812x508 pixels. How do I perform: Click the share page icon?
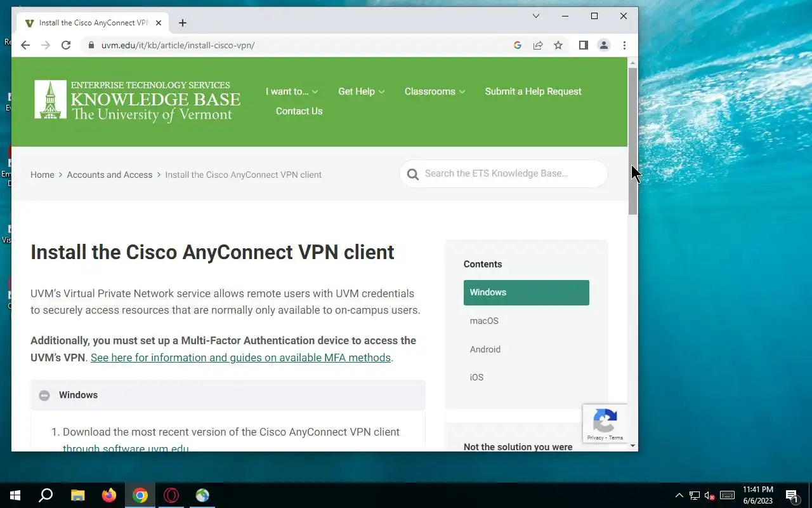pyautogui.click(x=538, y=45)
